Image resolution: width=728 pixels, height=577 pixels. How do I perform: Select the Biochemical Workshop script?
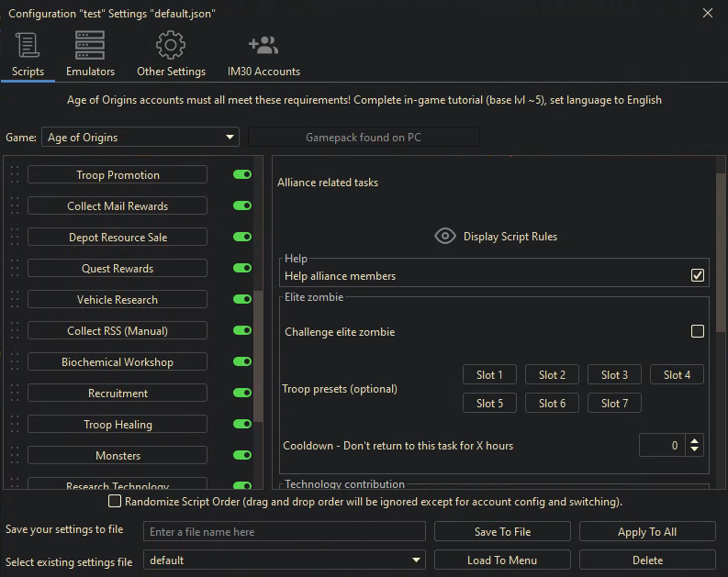point(118,362)
